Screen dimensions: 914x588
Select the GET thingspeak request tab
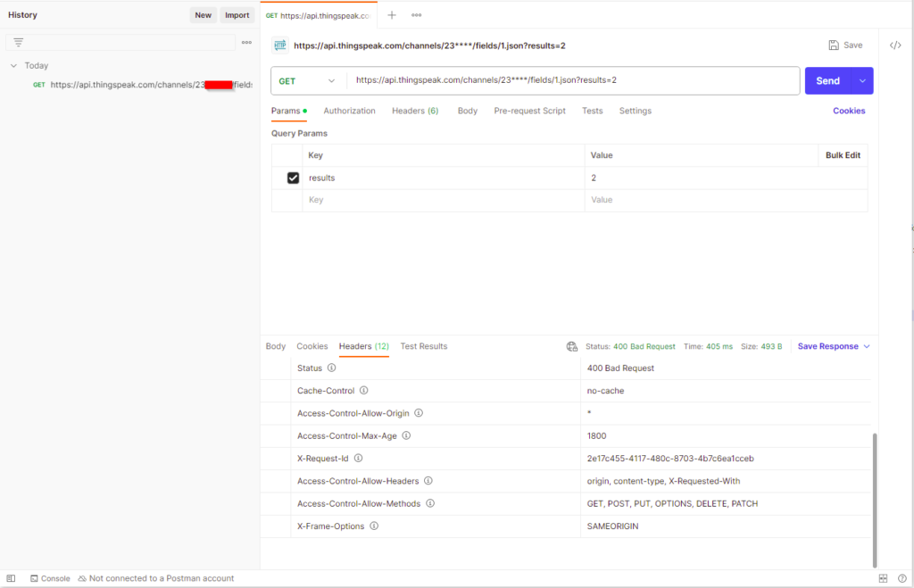tap(319, 15)
